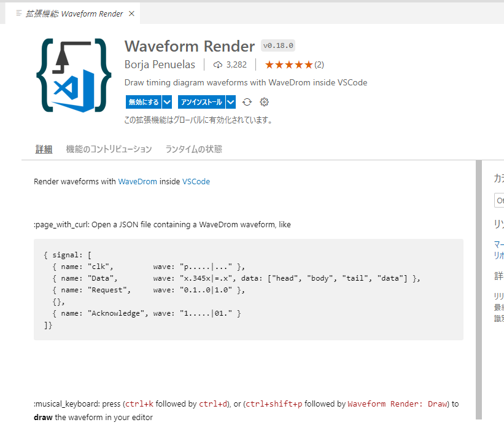Image resolution: width=504 pixels, height=433 pixels.
Task: Select the 拡張機能 Waveform Render editor tab
Action: point(72,14)
